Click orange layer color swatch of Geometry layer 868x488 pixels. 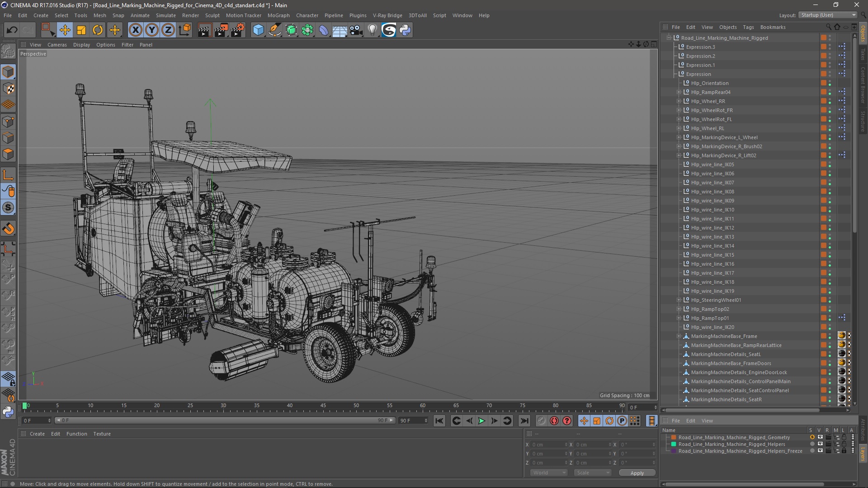pos(674,437)
